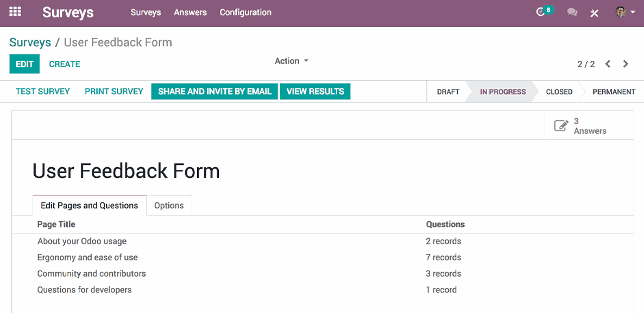Set survey stage to DRAFT
The width and height of the screenshot is (644, 313).
[447, 91]
